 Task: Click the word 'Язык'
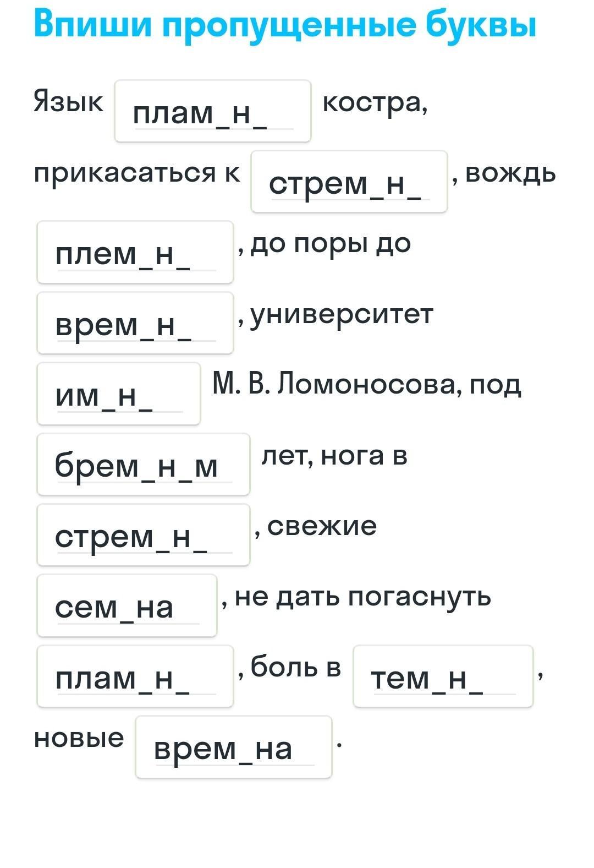click(x=68, y=102)
